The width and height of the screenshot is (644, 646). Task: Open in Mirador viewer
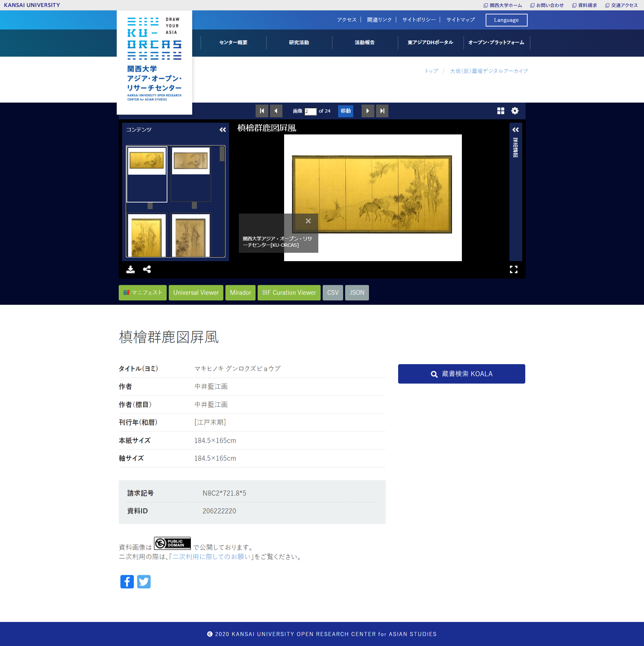(240, 293)
